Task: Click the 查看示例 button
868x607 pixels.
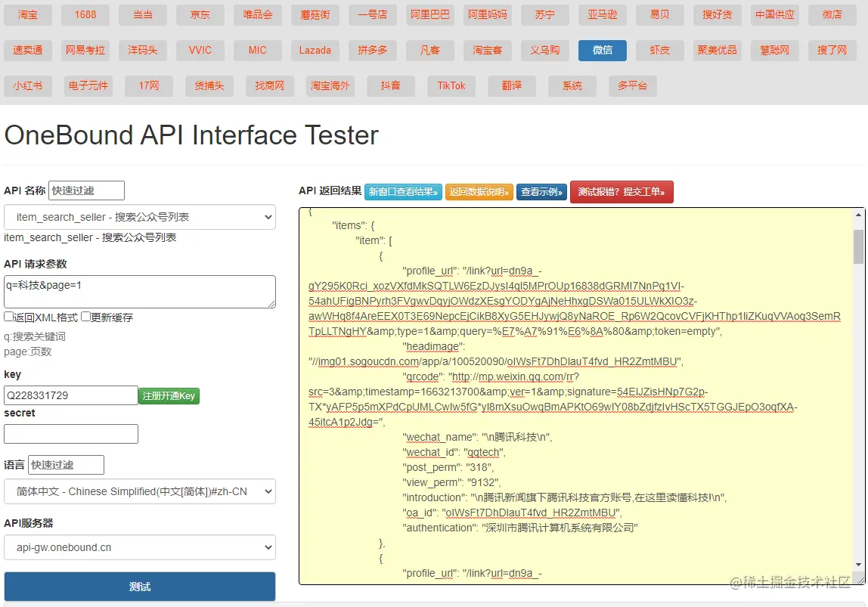Action: (541, 192)
